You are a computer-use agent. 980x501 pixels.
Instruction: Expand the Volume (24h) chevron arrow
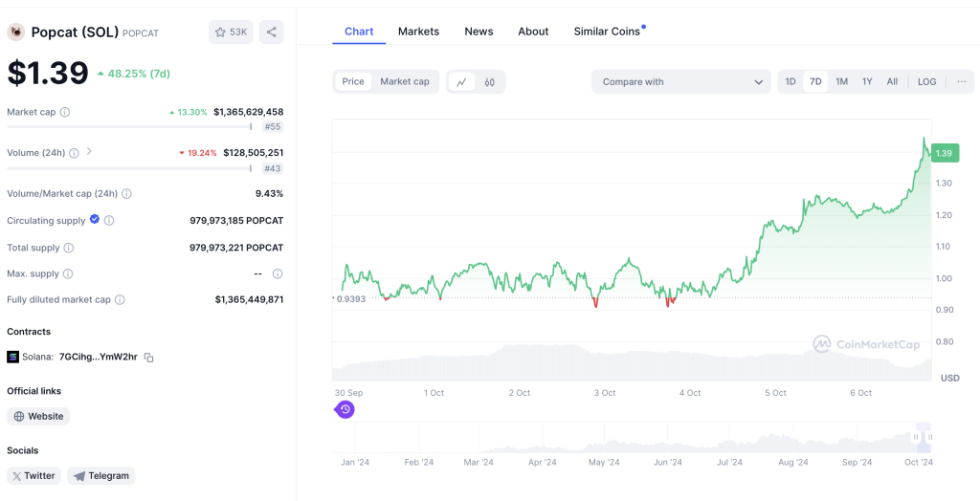(x=89, y=151)
